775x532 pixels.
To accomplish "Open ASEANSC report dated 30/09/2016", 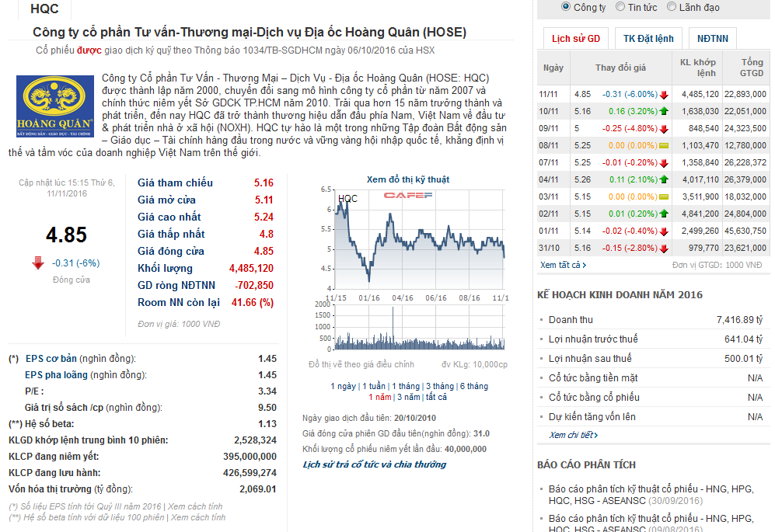I will coord(651,495).
